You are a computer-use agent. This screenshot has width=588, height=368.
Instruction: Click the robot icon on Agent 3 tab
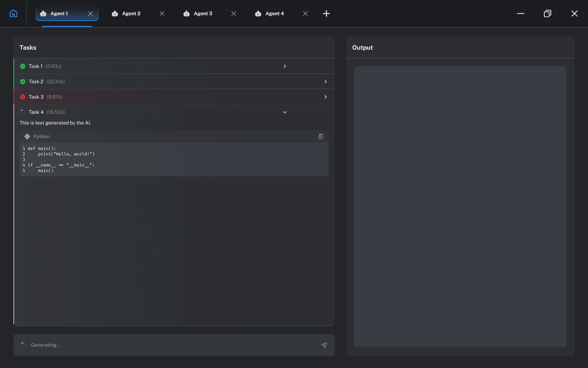(187, 14)
